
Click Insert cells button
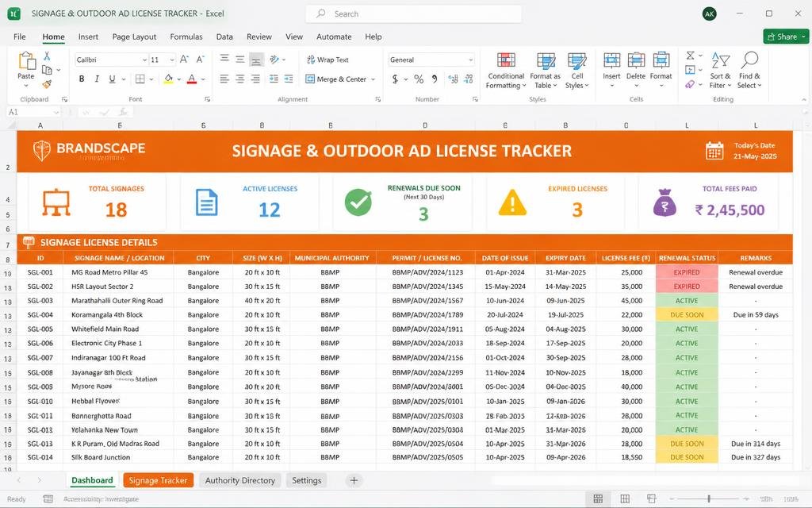(611, 70)
